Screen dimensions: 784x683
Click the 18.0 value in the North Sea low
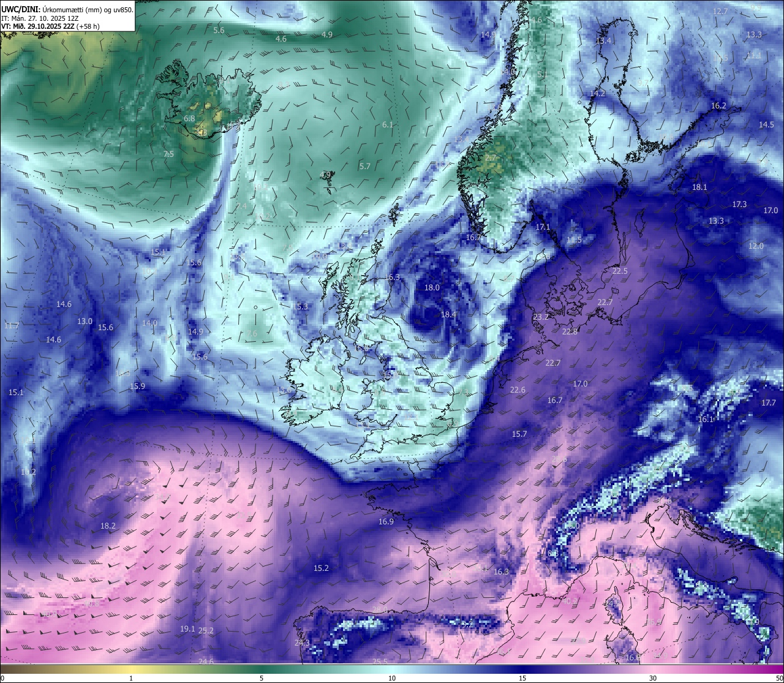[432, 288]
